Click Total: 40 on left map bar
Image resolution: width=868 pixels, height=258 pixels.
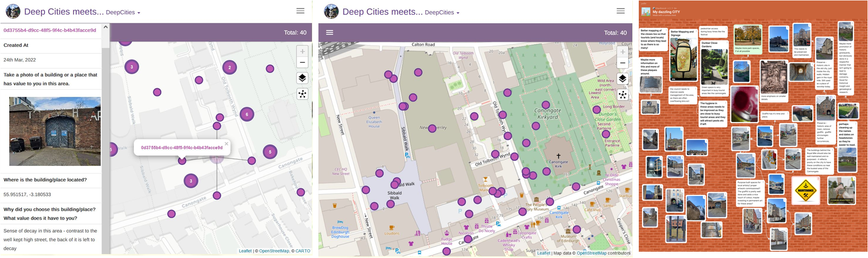click(295, 32)
